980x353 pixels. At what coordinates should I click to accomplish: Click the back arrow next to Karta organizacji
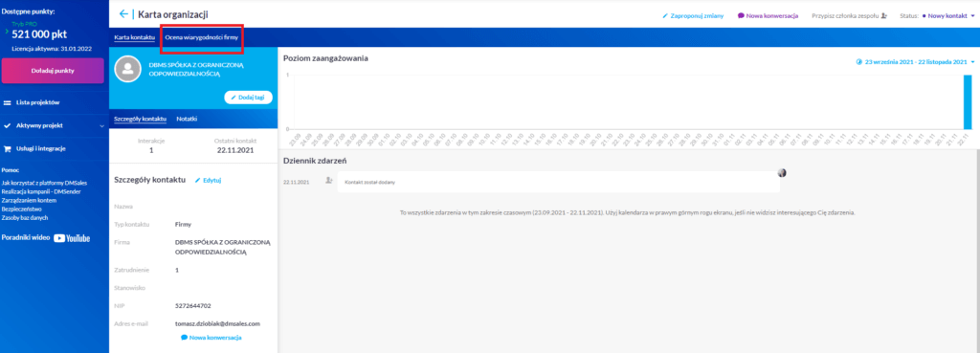(x=123, y=13)
